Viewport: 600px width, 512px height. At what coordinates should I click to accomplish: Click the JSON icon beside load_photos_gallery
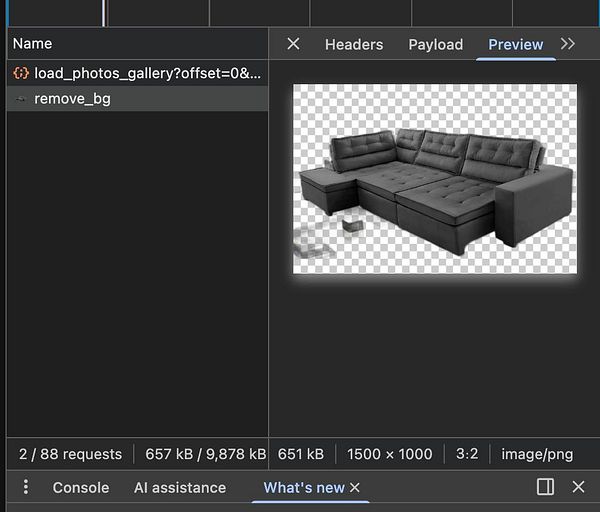pos(21,73)
